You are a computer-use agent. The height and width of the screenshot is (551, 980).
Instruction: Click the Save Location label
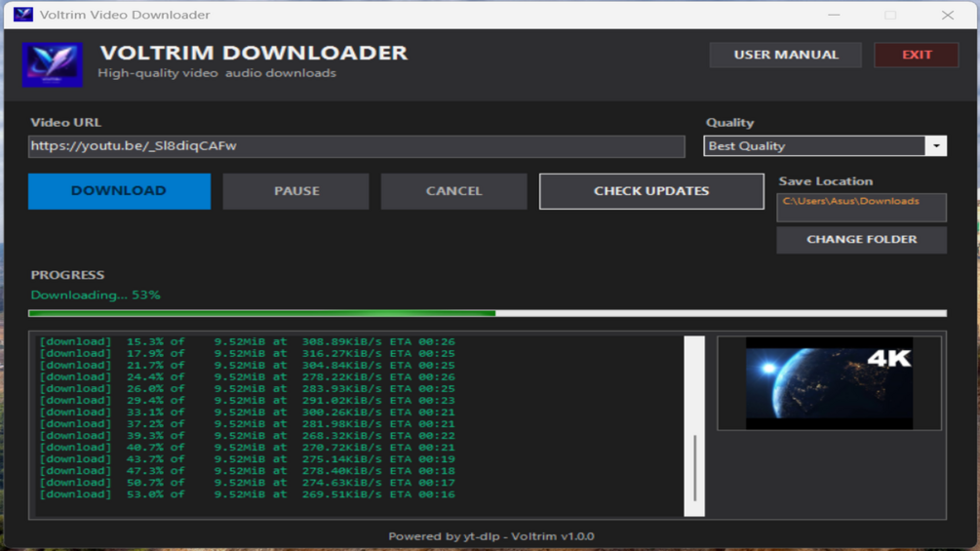tap(826, 181)
